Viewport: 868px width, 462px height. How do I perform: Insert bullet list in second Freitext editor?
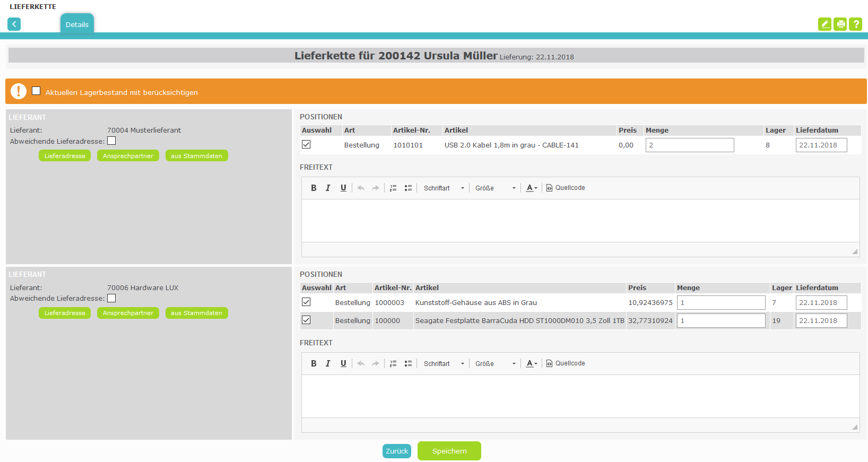[x=408, y=363]
